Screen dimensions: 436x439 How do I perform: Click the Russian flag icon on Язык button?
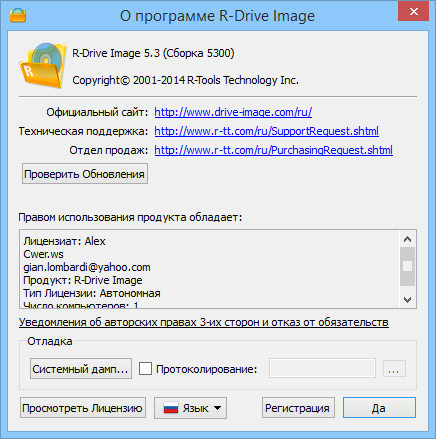[x=171, y=408]
